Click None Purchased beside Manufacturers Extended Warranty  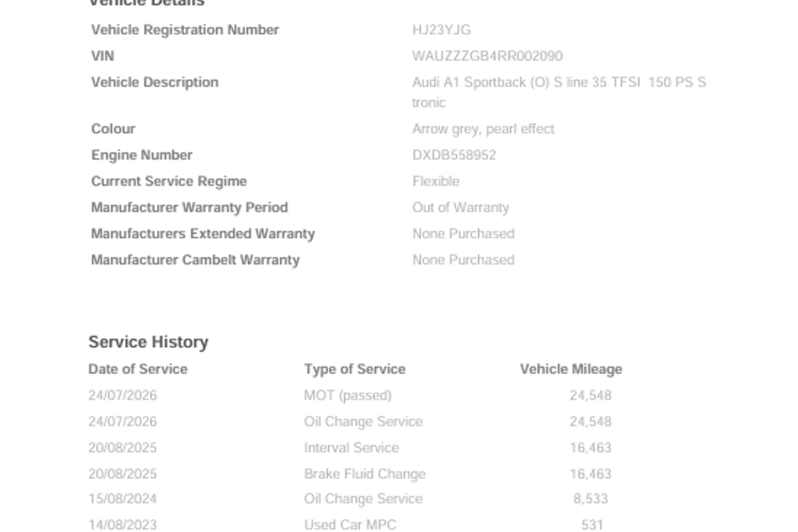463,234
